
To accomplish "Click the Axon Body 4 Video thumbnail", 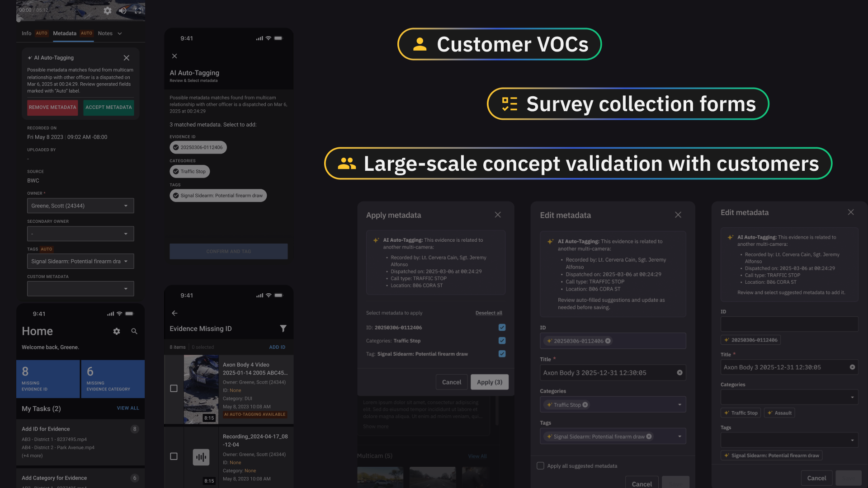I will (201, 389).
